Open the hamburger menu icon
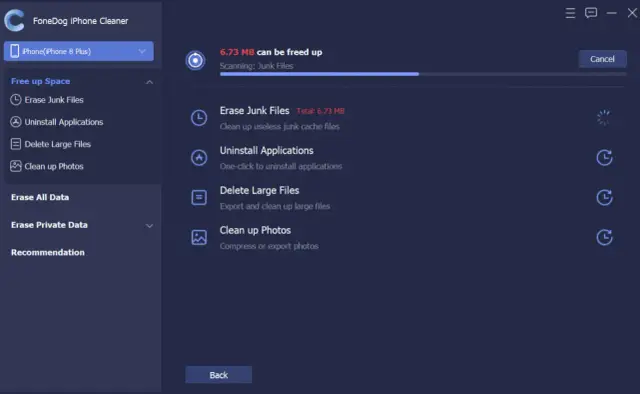The height and width of the screenshot is (394, 640). pos(570,13)
